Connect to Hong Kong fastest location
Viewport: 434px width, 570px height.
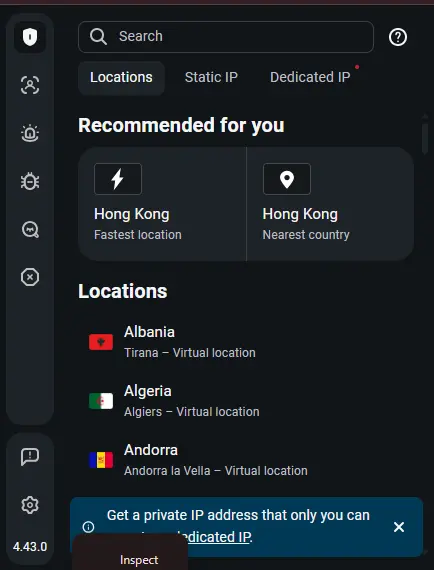162,204
